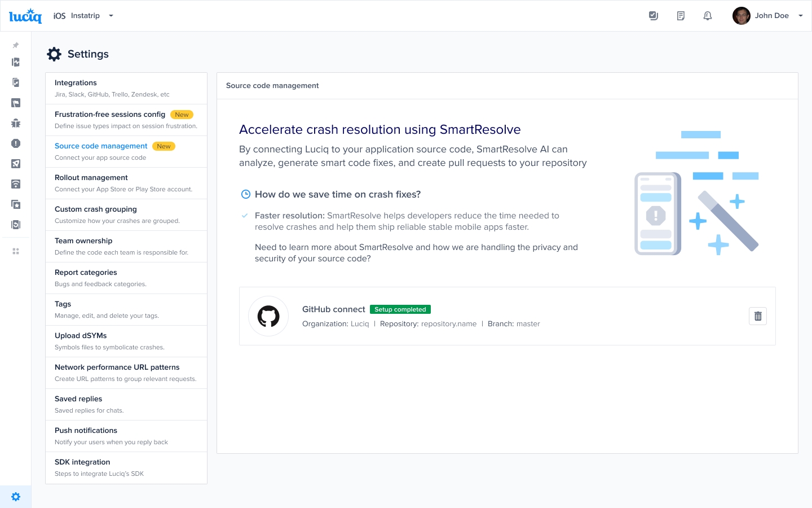Click the checkbox-stack tasks icon in header
This screenshot has width=812, height=508.
tap(654, 16)
